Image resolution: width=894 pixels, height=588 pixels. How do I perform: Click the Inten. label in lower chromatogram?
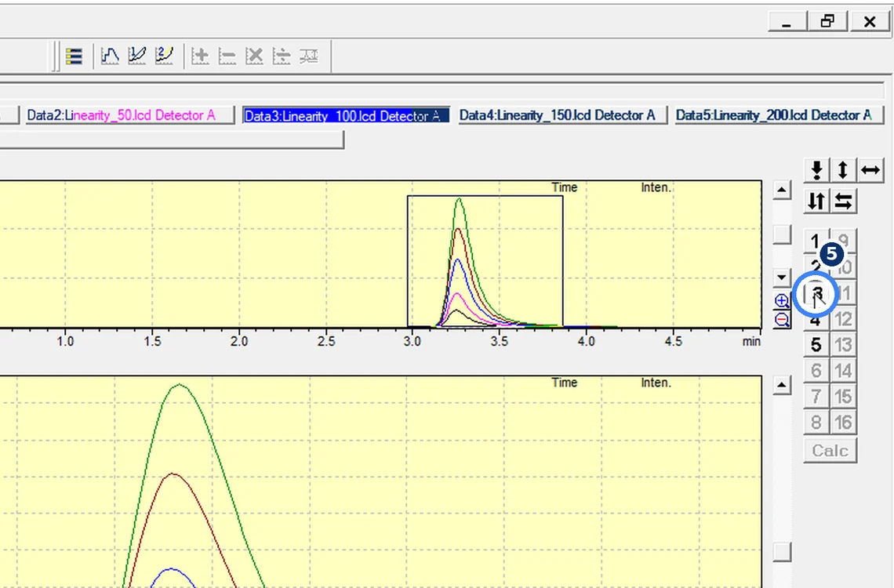656,383
